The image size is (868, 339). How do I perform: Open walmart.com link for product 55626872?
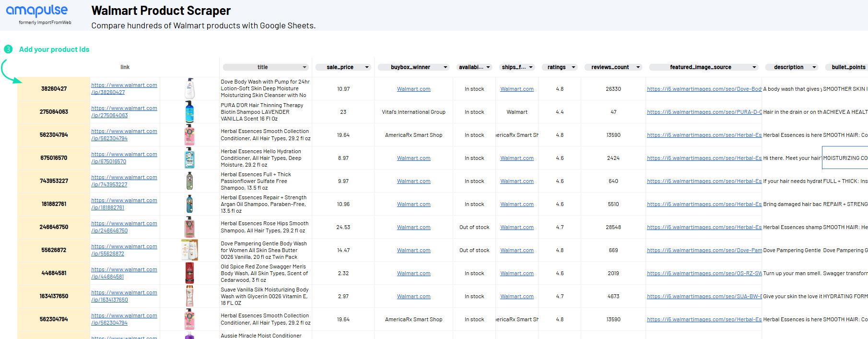[124, 250]
